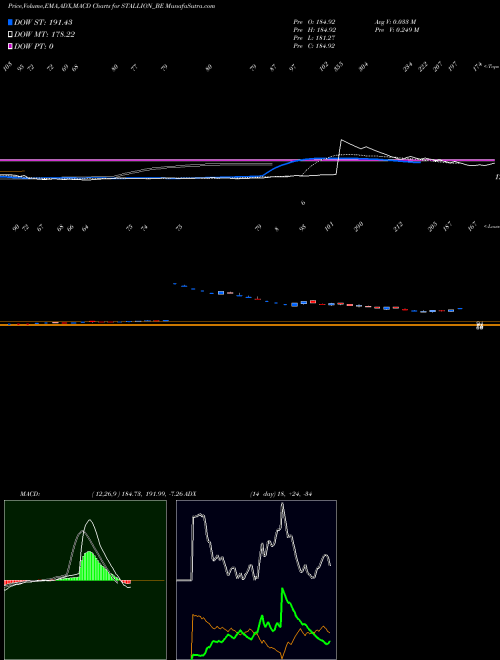Select the 'DOW ST: 191.43' legend text
500x660 pixels.
point(43,22)
